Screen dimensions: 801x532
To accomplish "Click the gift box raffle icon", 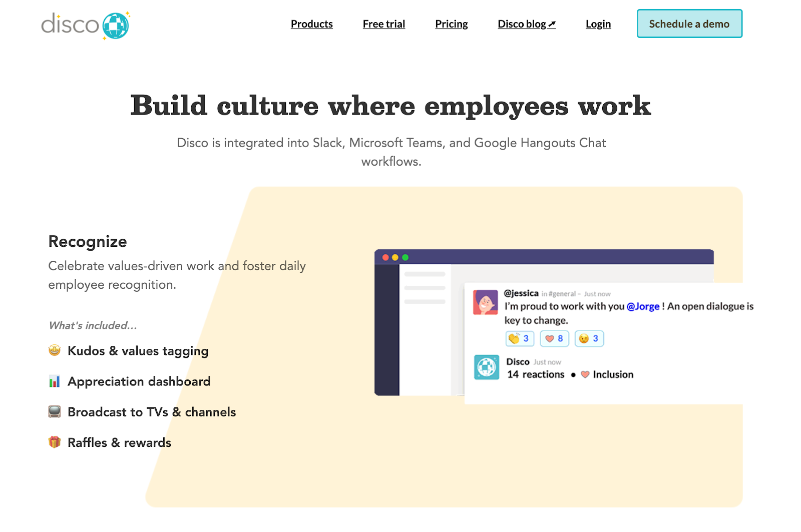I will pos(54,442).
